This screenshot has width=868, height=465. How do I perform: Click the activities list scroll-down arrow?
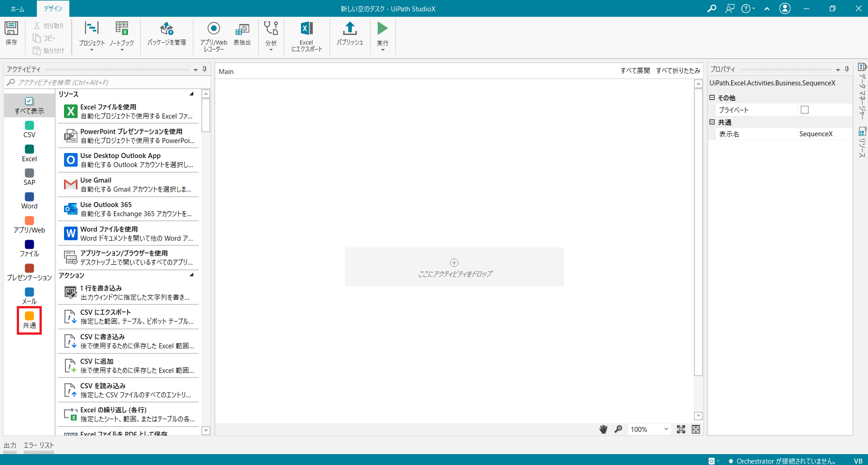(x=206, y=430)
